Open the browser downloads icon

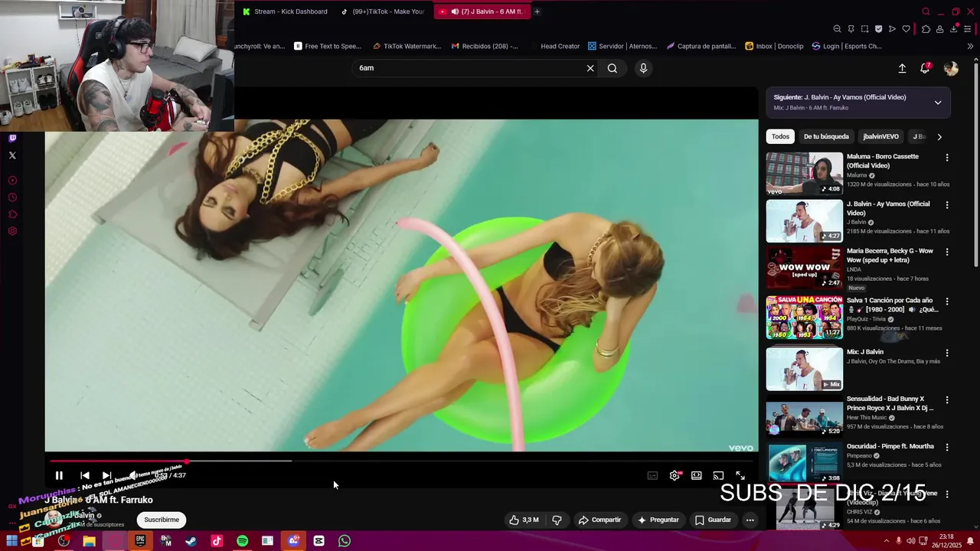953,29
